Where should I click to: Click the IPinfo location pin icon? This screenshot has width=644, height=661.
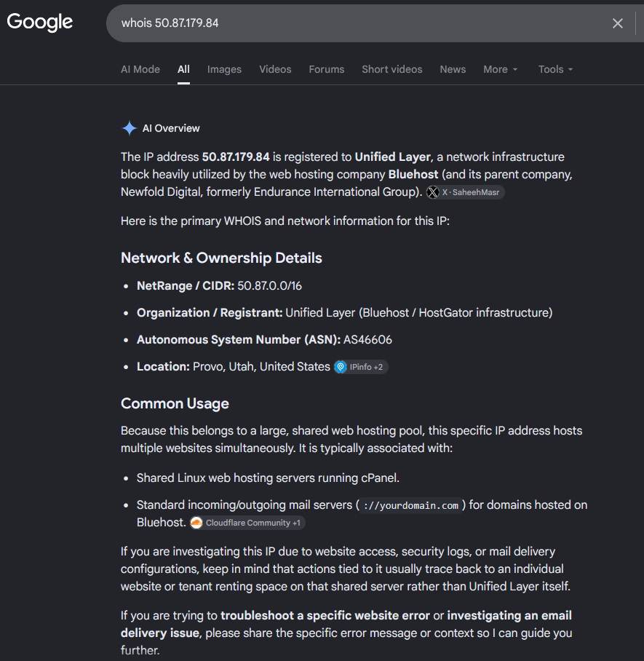coord(341,367)
